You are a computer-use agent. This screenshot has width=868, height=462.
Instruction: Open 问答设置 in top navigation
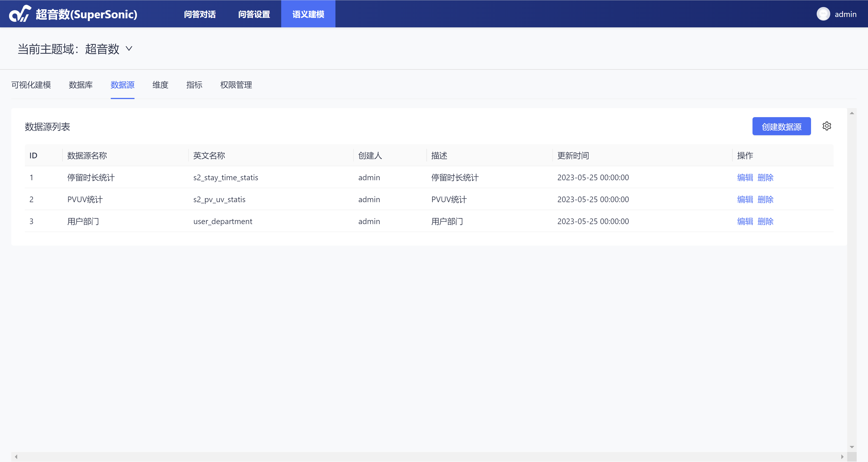[254, 14]
